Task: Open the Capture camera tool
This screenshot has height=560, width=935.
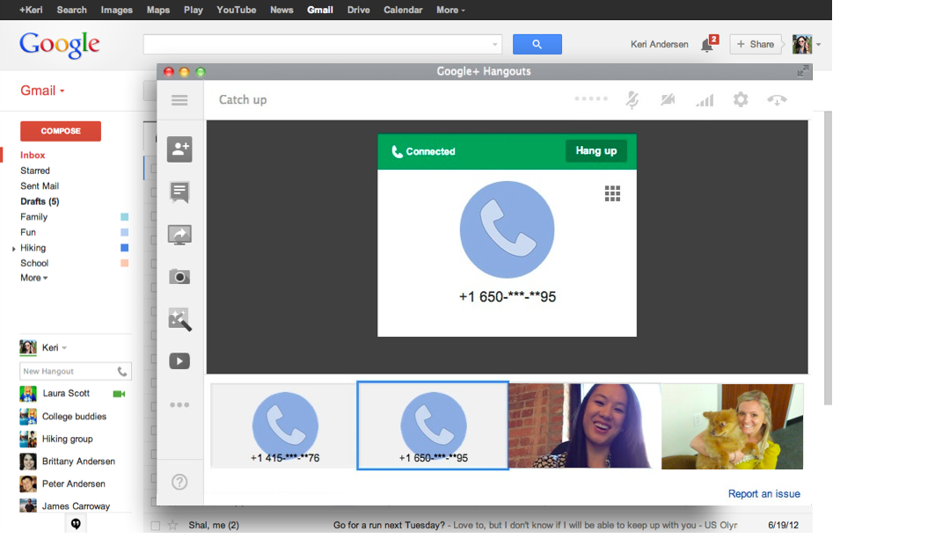Action: click(179, 277)
